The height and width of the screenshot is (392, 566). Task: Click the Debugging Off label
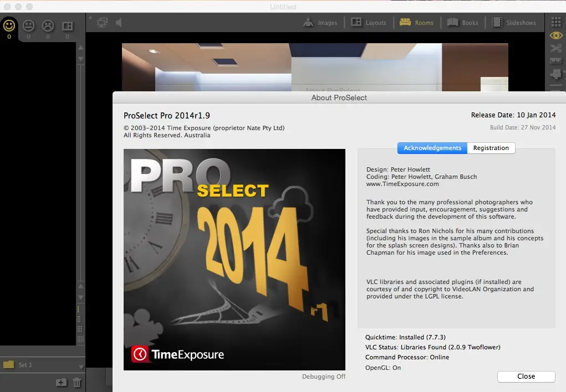click(323, 376)
